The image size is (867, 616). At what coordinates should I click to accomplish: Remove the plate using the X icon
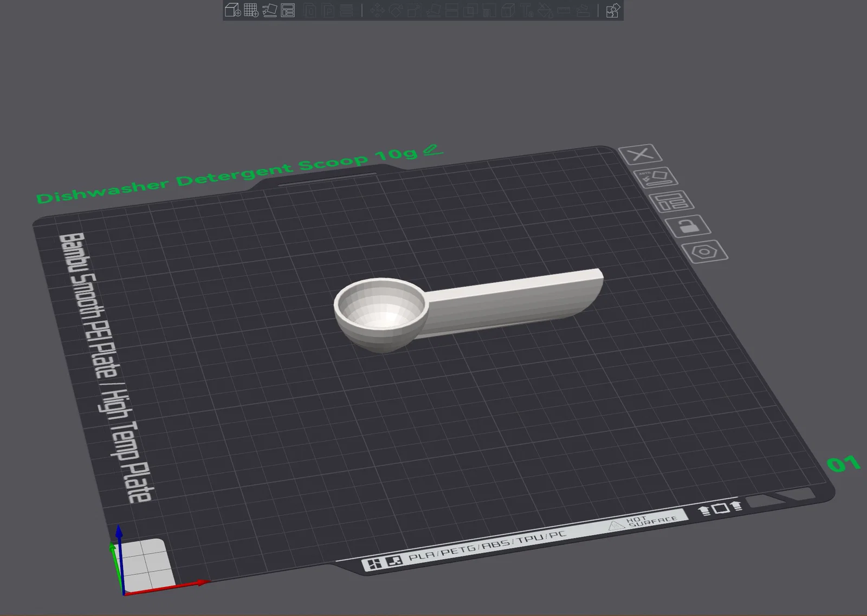(x=640, y=154)
